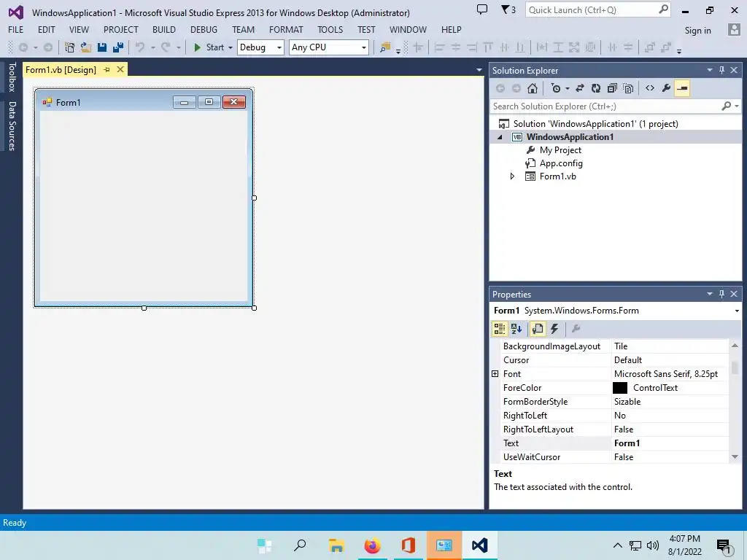
Task: Toggle the Properties page view button
Action: (x=538, y=329)
